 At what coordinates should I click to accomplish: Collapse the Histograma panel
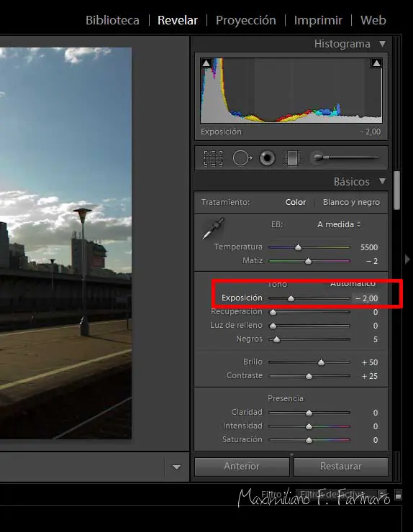click(383, 44)
